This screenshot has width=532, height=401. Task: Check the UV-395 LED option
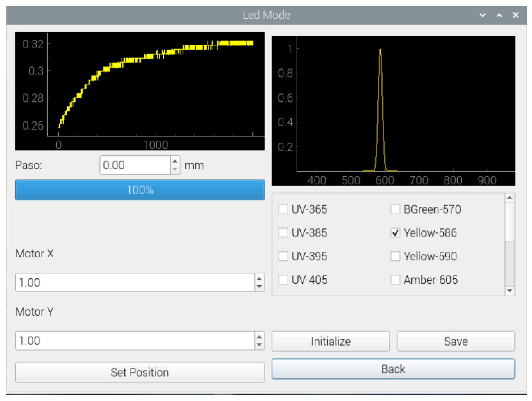click(283, 256)
